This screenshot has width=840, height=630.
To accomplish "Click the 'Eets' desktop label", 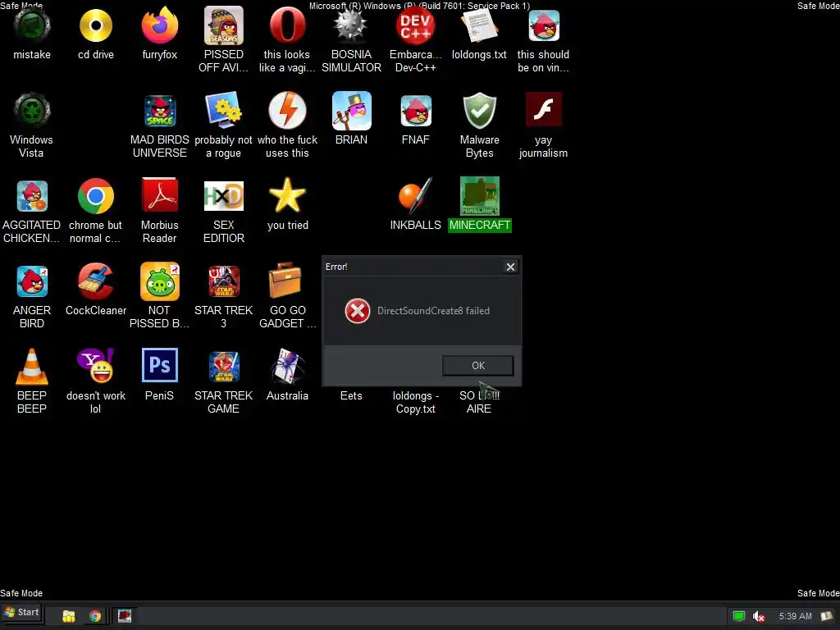I will coord(351,396).
